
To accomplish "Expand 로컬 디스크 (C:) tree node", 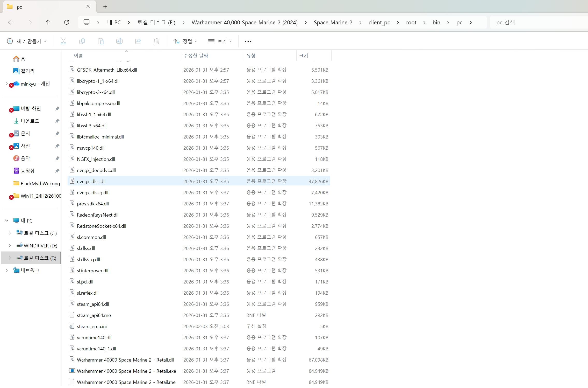I will click(10, 233).
